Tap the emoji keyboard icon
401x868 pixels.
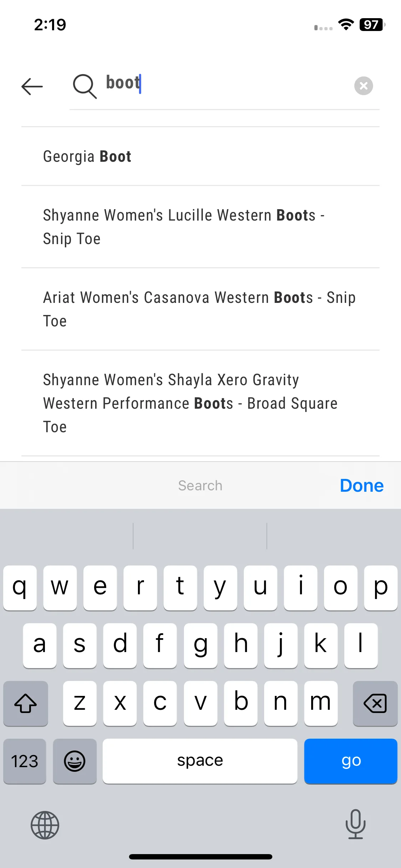74,761
